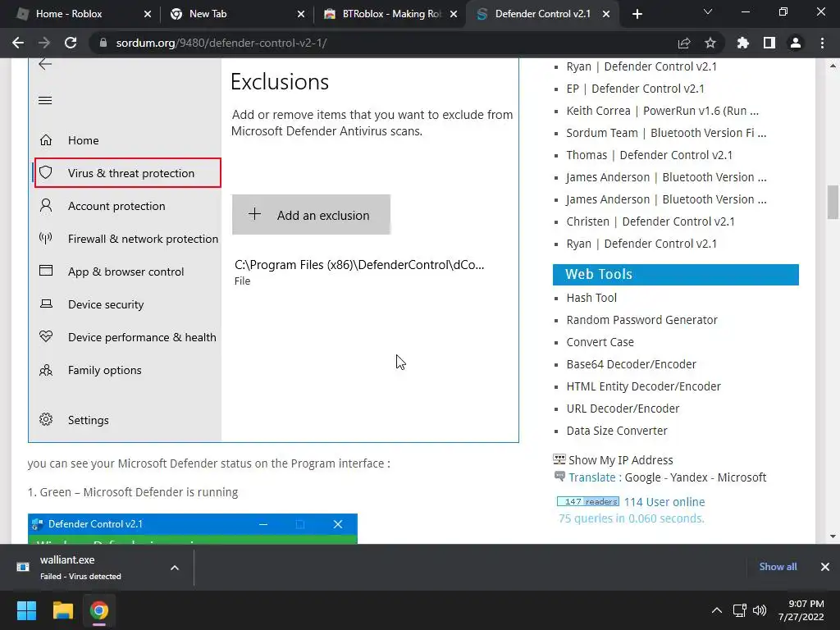This screenshot has width=840, height=630.
Task: Open the clock showing 9:07 PM
Action: [x=801, y=610]
